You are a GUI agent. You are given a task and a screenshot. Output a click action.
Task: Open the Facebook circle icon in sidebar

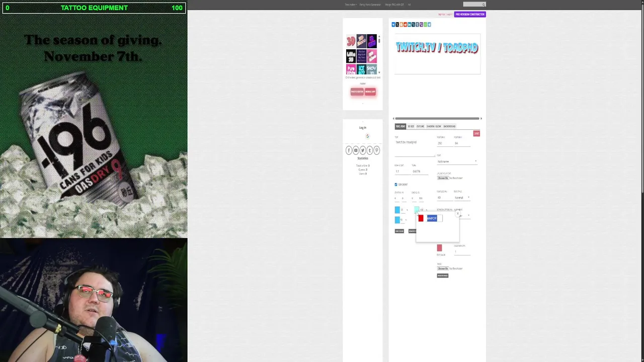(349, 150)
